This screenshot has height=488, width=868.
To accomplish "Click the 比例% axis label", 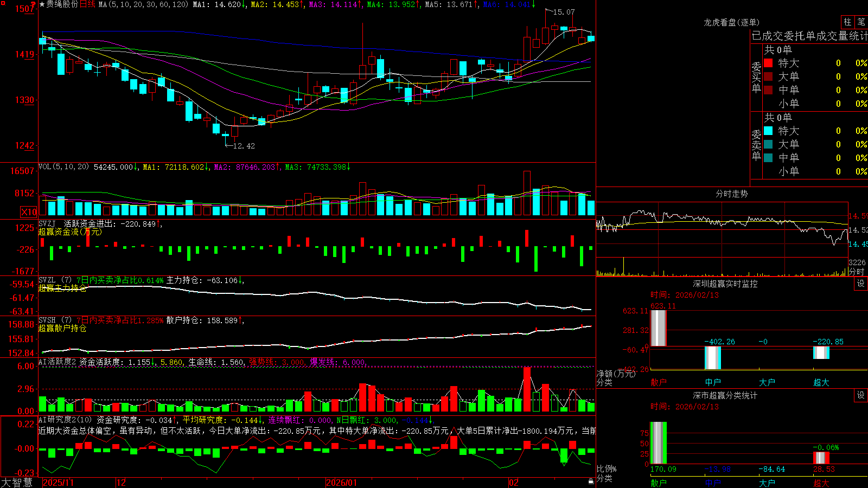I will (607, 468).
